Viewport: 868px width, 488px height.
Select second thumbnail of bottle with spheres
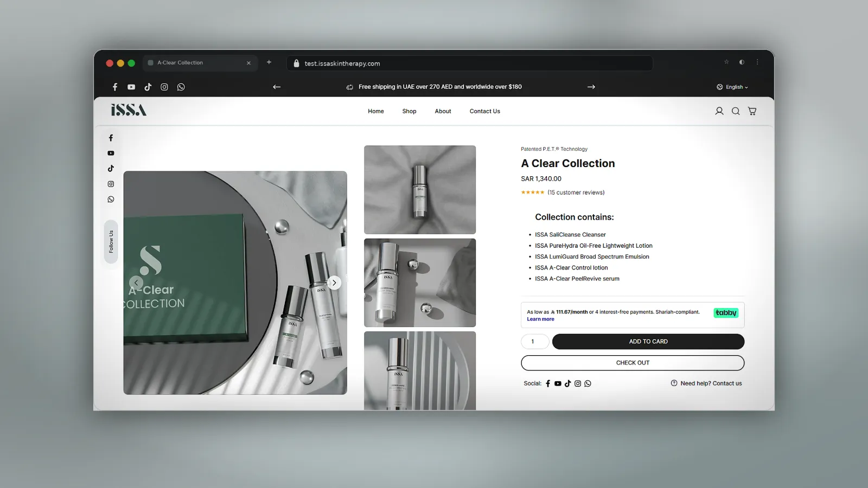[x=420, y=282]
